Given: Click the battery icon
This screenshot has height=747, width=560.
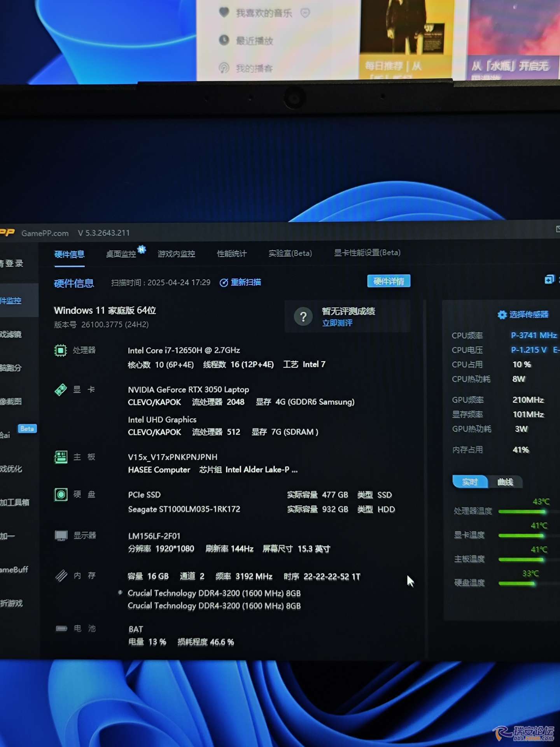Looking at the screenshot, I should tap(61, 629).
